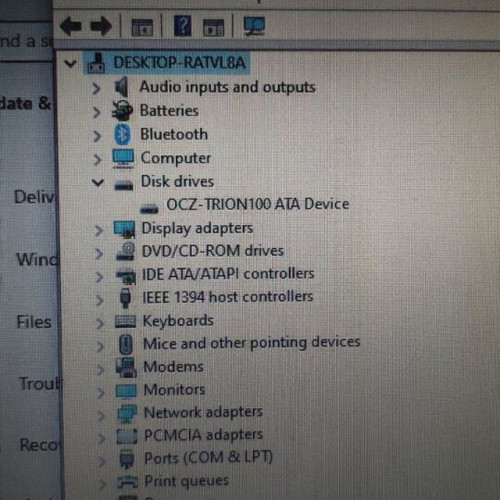Click the Display adapters icon
Viewport: 500px width, 500px height.
click(124, 229)
